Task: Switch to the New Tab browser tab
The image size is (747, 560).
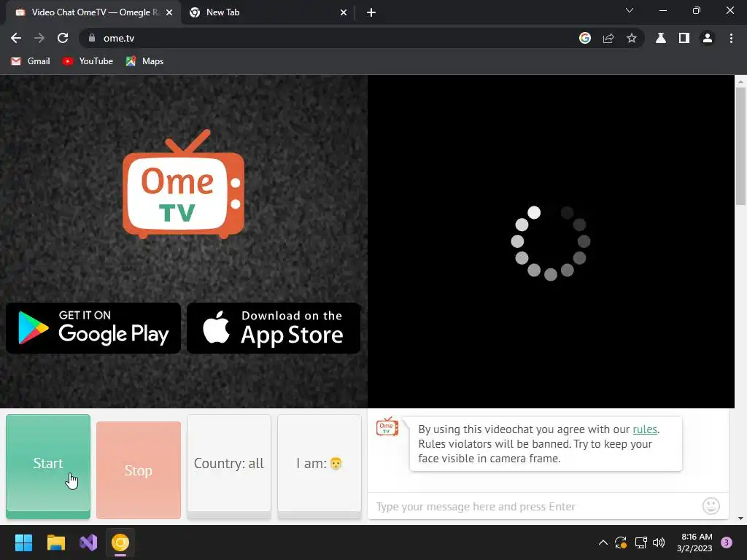Action: [x=267, y=12]
